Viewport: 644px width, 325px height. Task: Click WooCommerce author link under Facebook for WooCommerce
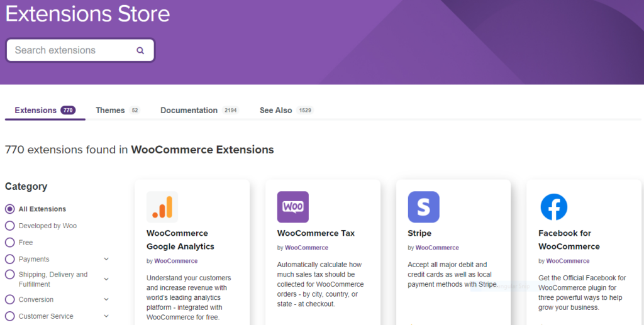pos(568,261)
